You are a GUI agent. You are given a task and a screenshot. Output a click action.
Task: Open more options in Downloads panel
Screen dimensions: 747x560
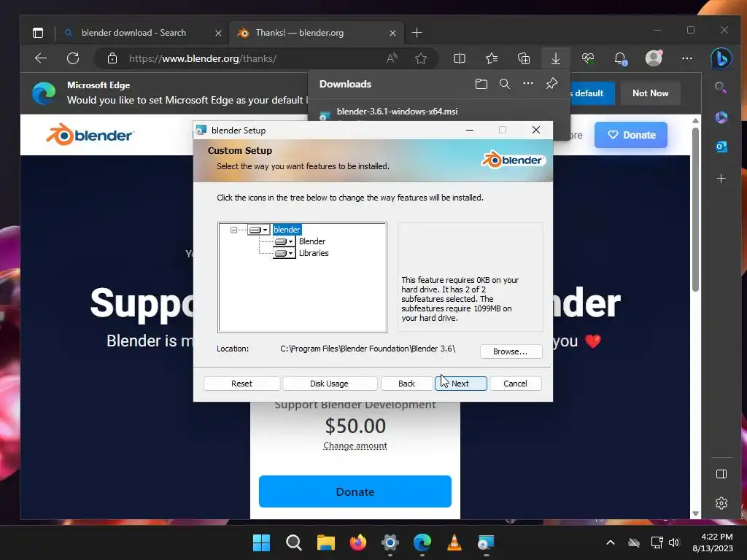528,83
